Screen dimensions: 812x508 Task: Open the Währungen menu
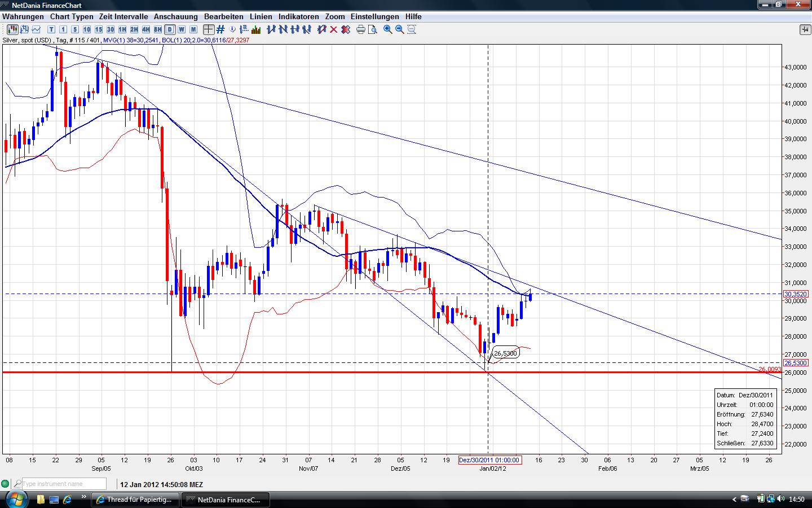(x=23, y=16)
